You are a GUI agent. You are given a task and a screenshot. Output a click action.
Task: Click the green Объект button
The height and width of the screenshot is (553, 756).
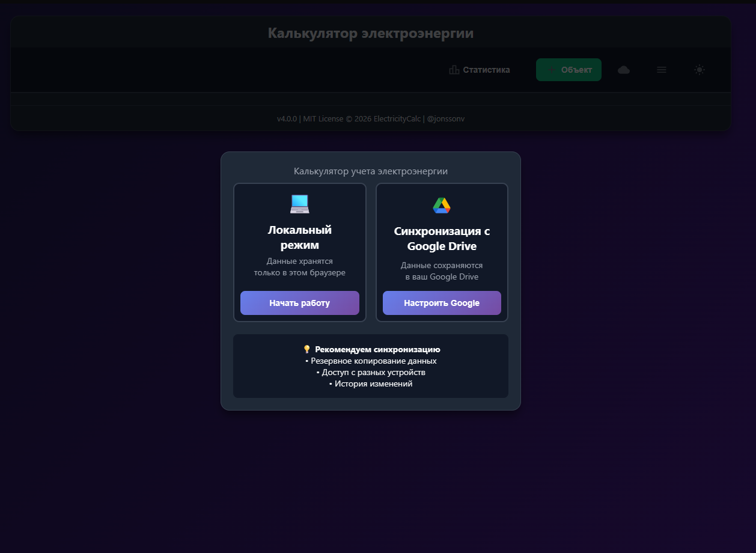tap(569, 70)
